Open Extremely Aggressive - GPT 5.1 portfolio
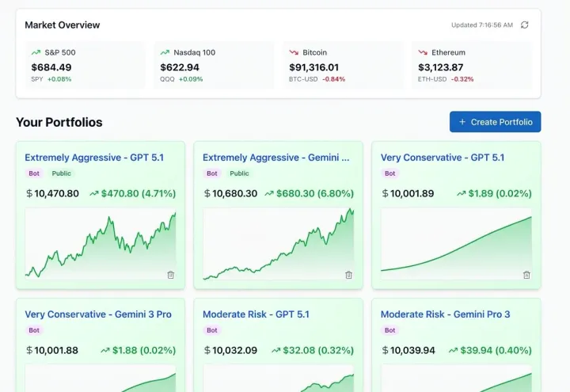570x392 pixels. tap(94, 158)
